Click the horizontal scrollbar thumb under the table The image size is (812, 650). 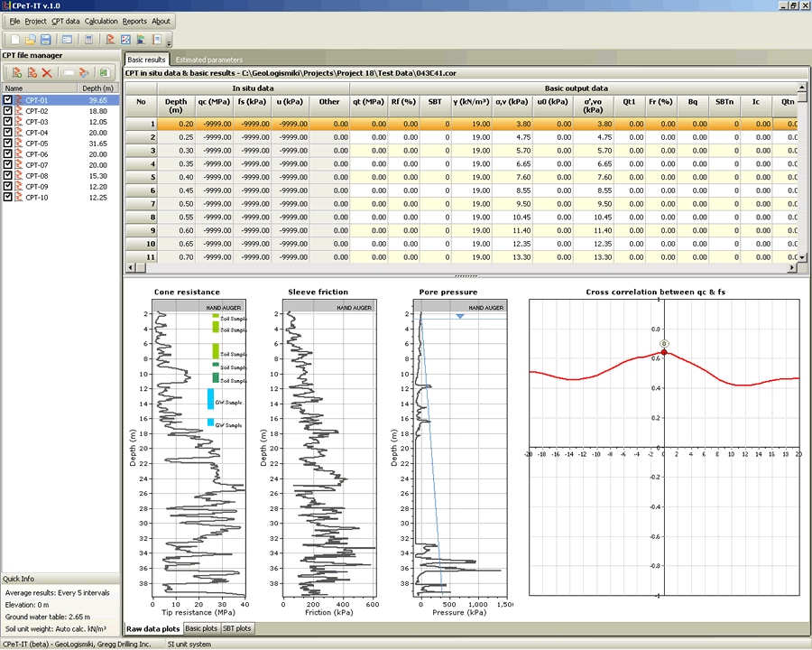tap(141, 267)
